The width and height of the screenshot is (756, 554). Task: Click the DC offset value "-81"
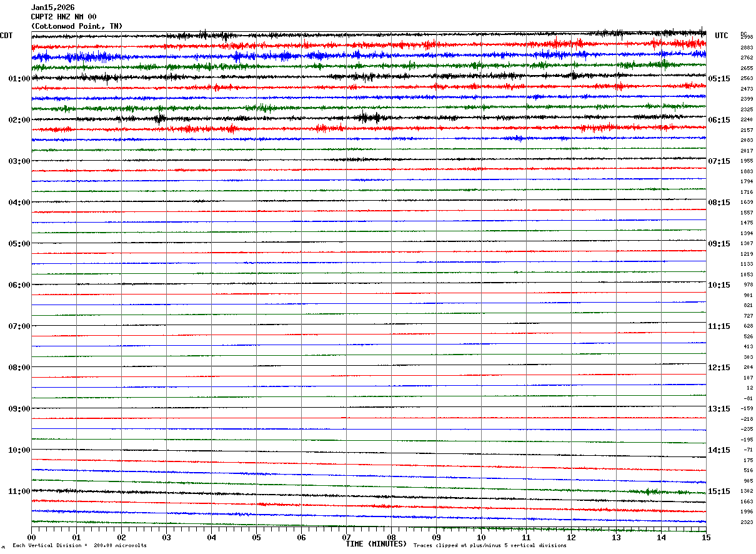(749, 398)
